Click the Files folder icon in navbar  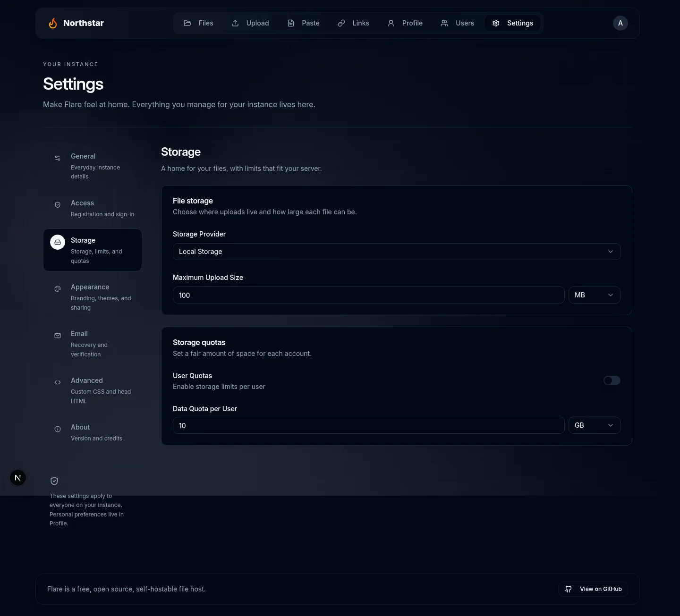(187, 23)
